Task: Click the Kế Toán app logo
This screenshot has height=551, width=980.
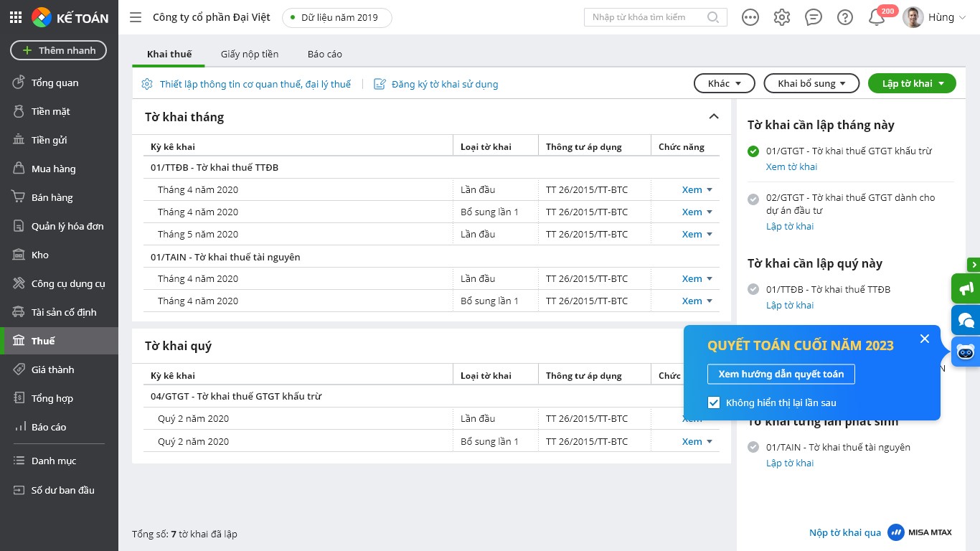Action: pos(70,17)
